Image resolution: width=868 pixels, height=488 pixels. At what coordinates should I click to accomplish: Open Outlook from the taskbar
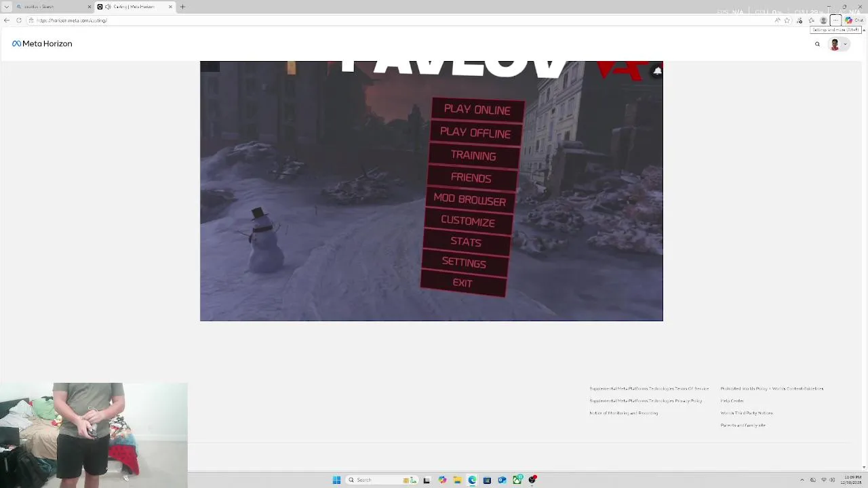tap(502, 480)
